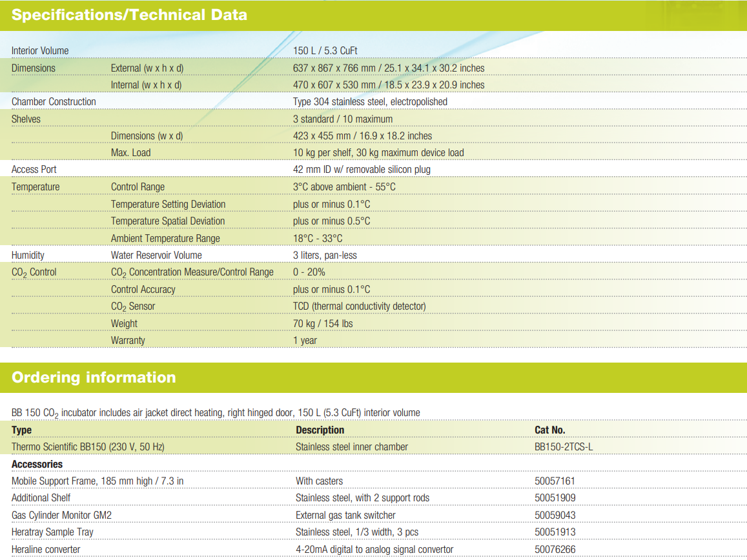This screenshot has width=747, height=560.
Task: Select '423 x 455 mm / 16.9 x 18.2 inches'
Action: (x=363, y=135)
